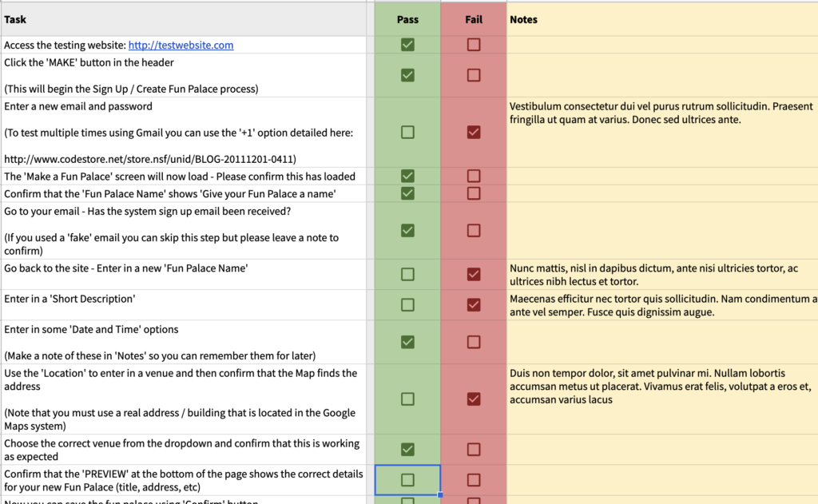Open the http://testwebsite.com link
Image resolution: width=818 pixels, height=504 pixels.
(x=181, y=45)
